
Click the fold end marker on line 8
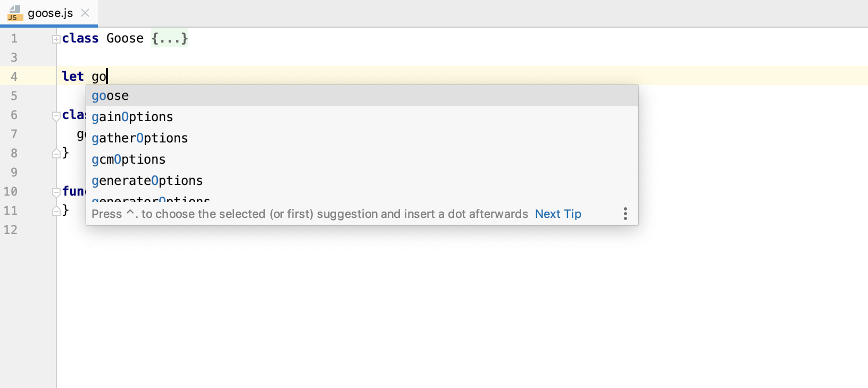[56, 154]
